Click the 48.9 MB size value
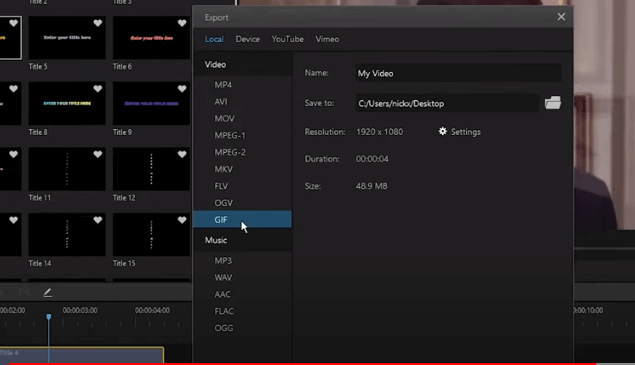The width and height of the screenshot is (635, 365). [371, 186]
